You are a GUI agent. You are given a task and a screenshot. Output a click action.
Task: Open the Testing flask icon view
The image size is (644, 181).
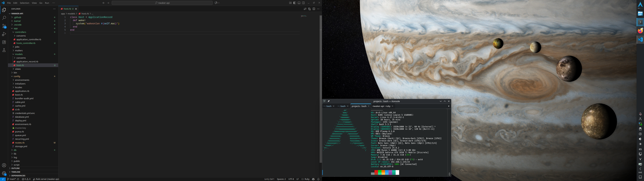pos(4,50)
